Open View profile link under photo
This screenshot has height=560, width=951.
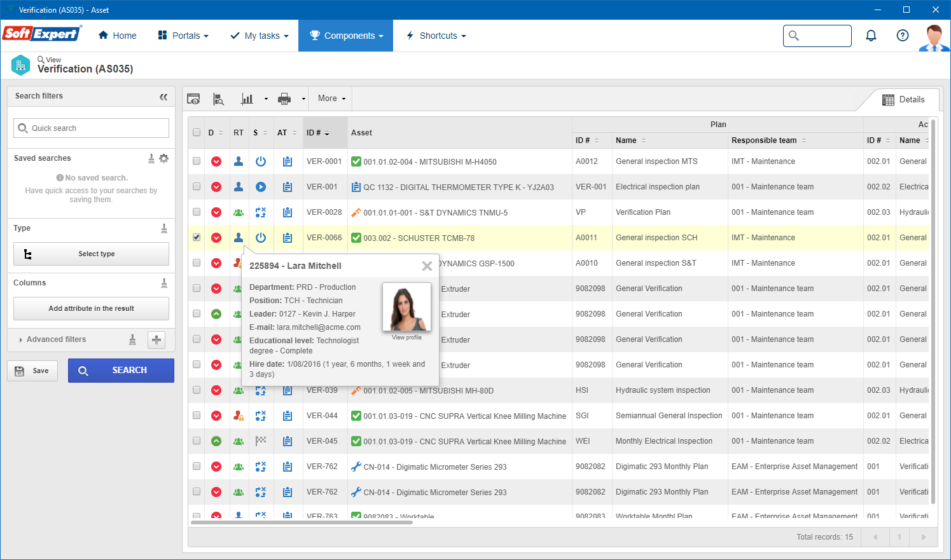click(x=406, y=338)
